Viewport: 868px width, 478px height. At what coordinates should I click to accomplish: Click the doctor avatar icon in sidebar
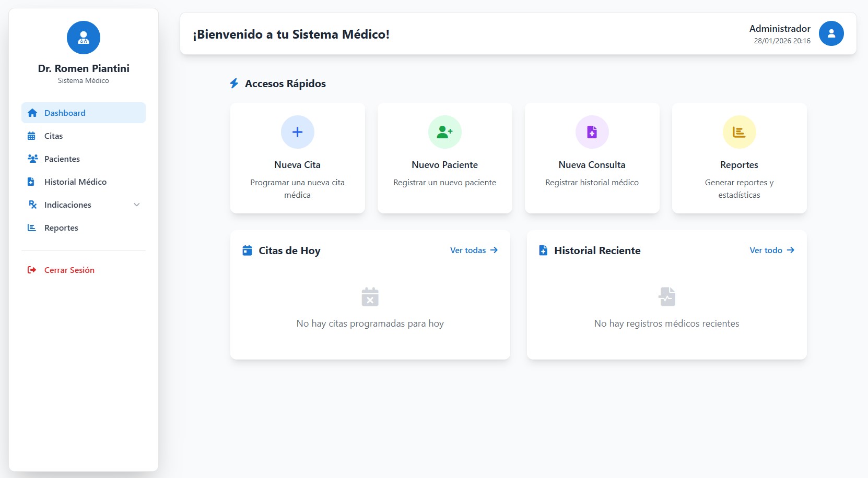[84, 38]
